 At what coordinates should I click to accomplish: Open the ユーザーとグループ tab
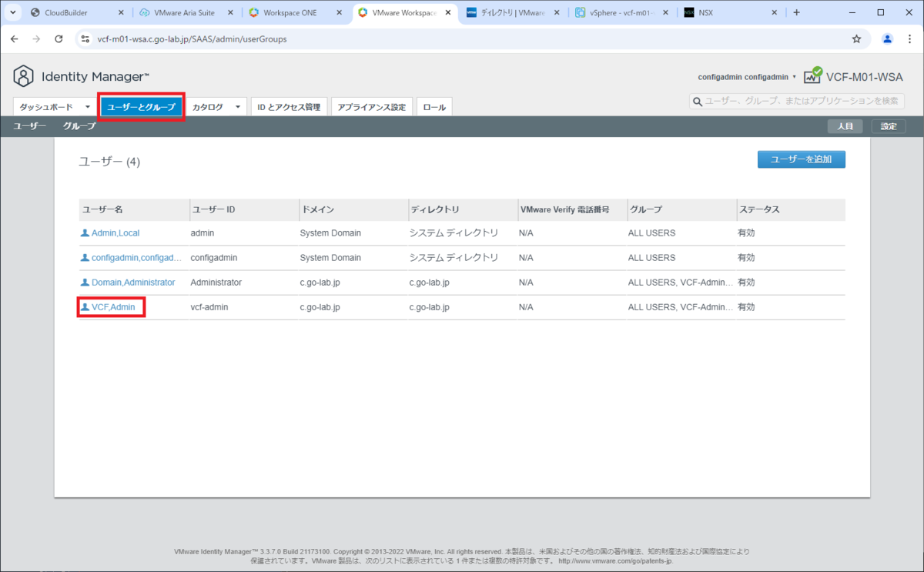(141, 107)
